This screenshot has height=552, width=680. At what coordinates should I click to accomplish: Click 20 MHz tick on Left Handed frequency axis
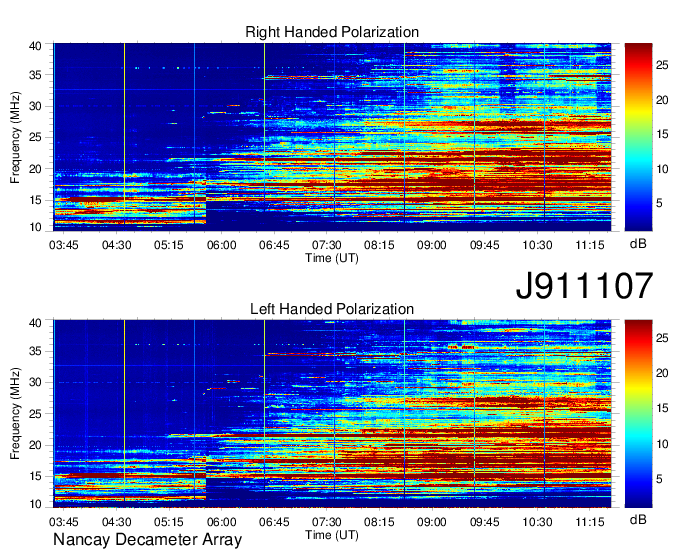tap(35, 445)
